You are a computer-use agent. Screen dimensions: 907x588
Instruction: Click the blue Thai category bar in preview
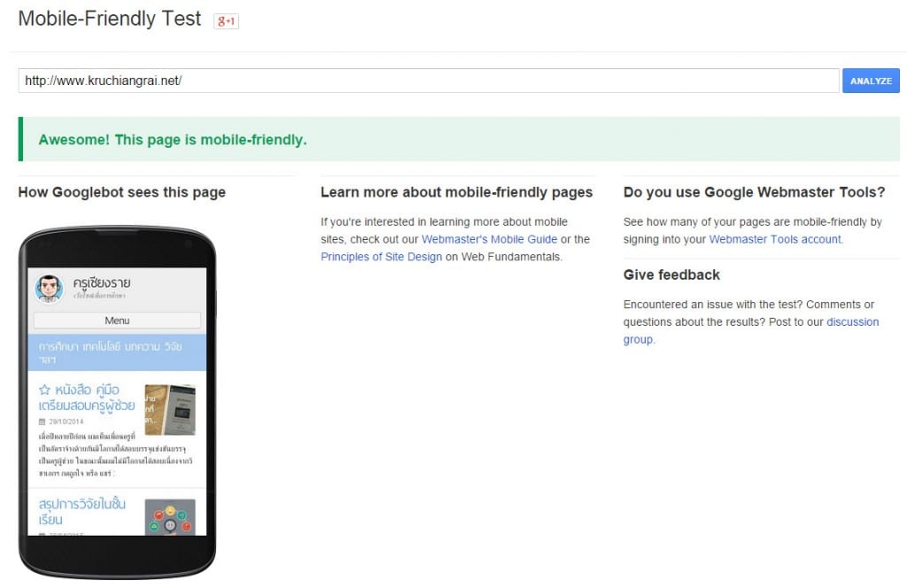click(117, 352)
